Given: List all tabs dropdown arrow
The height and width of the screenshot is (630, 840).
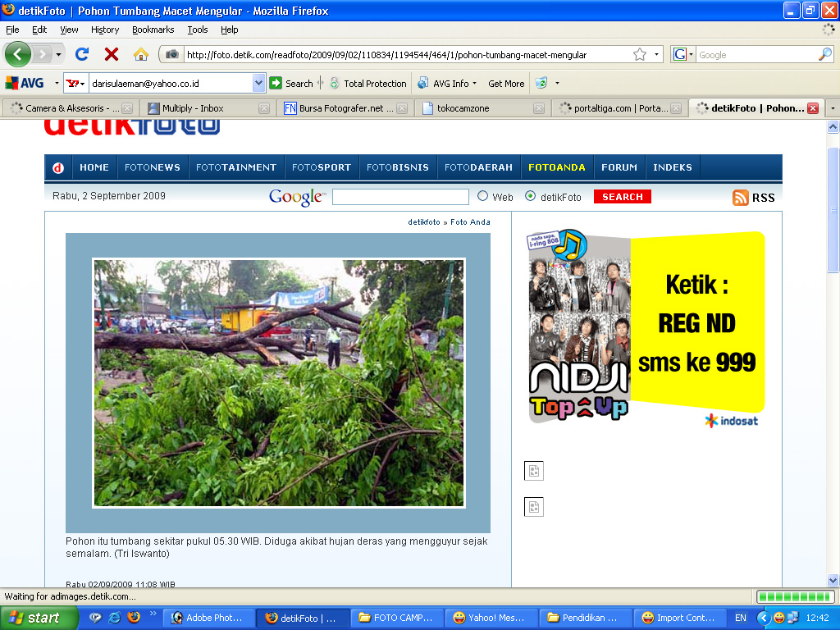Looking at the screenshot, I should 833,108.
